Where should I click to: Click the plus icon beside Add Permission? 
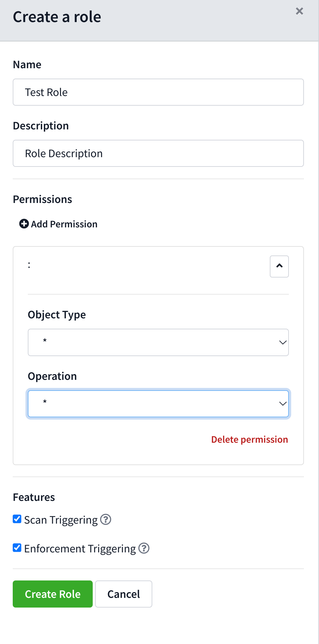click(x=24, y=224)
